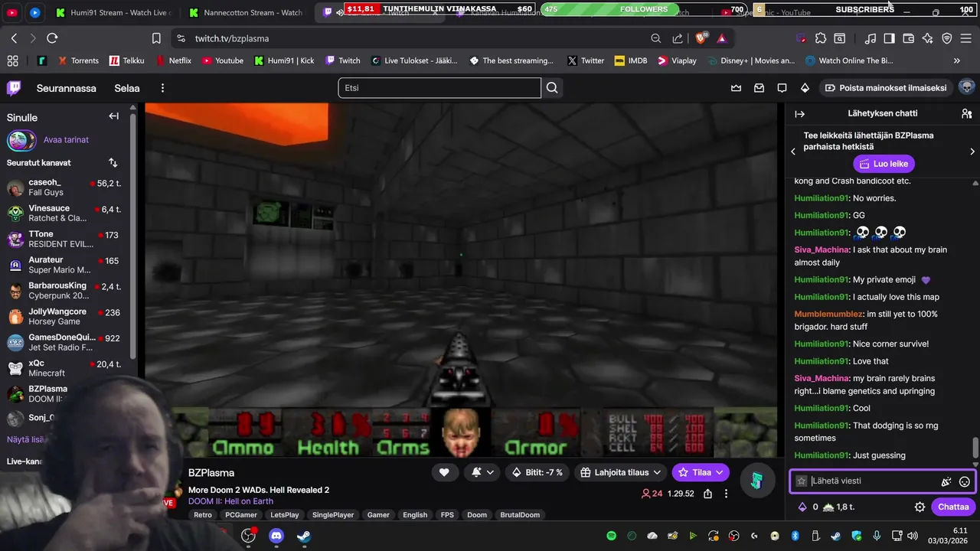Bookmark this page in address bar
Viewport: 980px width, 551px height.
(x=156, y=38)
